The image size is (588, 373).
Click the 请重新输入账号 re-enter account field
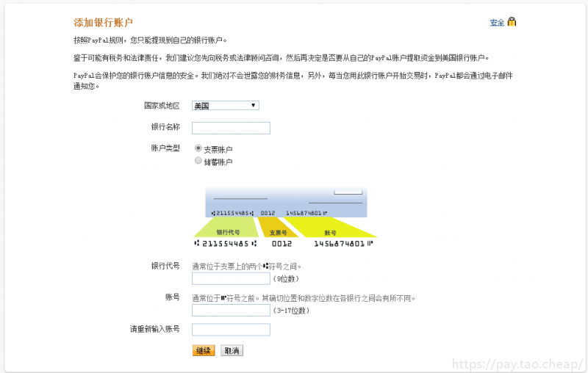231,330
